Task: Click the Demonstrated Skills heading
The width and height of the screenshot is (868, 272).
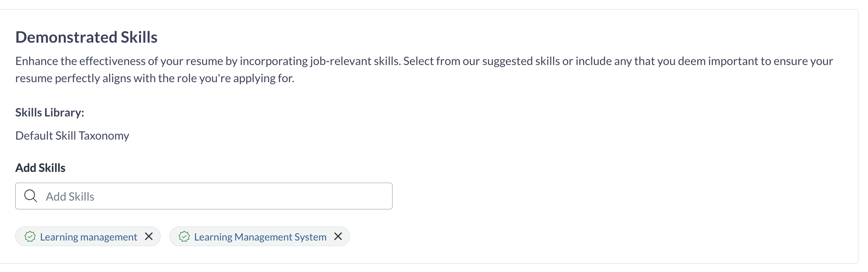Action: tap(86, 37)
